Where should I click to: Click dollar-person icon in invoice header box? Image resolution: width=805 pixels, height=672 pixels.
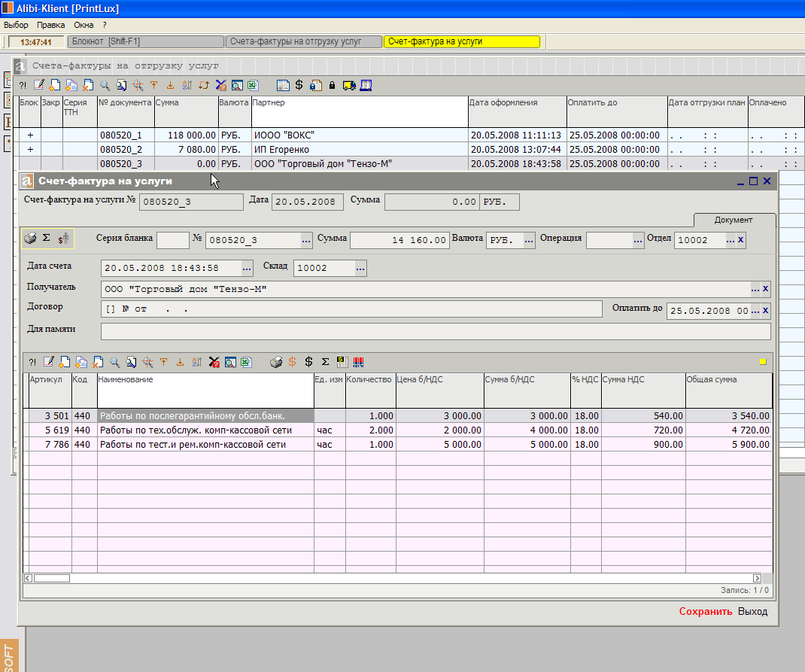[x=63, y=239]
